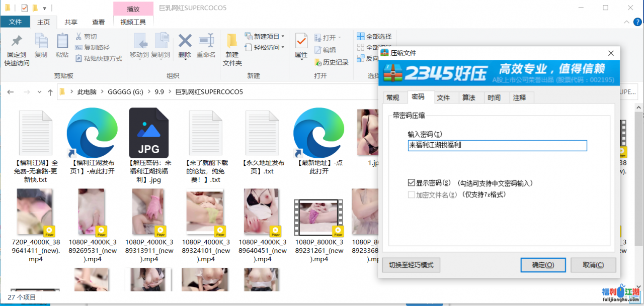Expand the 新建项目 dropdown
The width and height of the screenshot is (644, 306).
click(x=283, y=37)
